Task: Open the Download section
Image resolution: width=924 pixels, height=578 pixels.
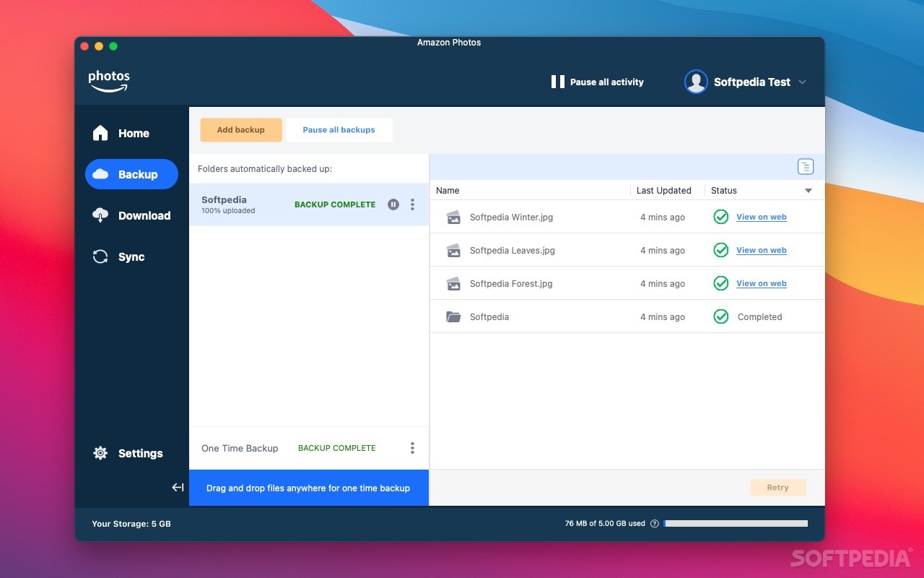Action: [x=131, y=215]
